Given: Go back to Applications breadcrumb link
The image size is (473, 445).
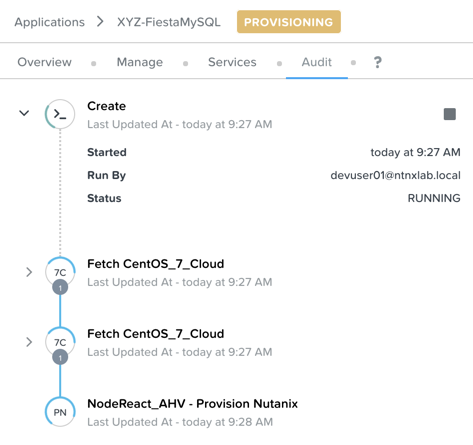Looking at the screenshot, I should 49,22.
